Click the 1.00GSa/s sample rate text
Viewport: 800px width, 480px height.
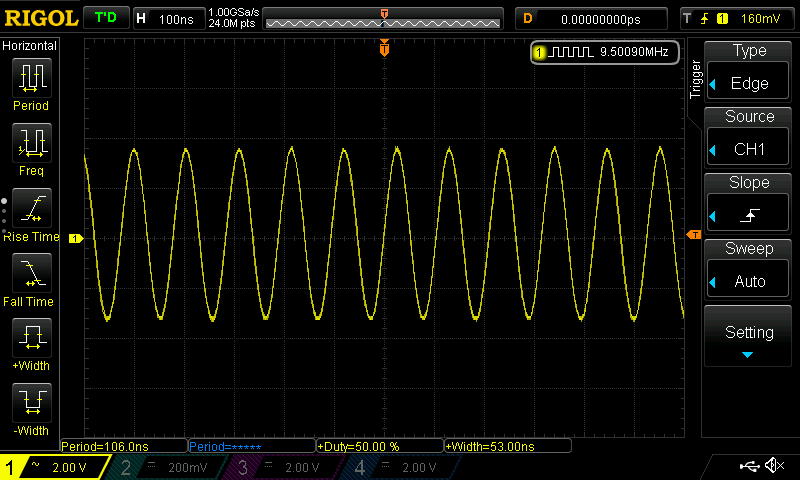[x=233, y=12]
